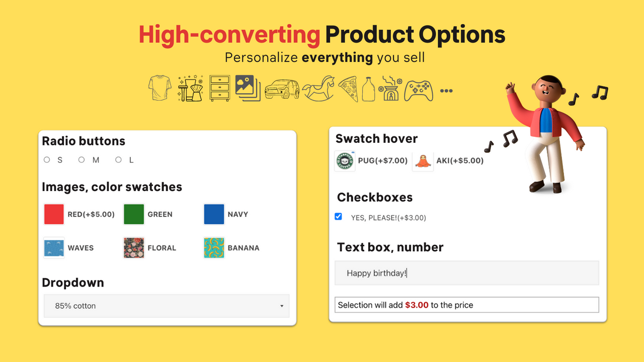Click the dresser drawers icon
Image resolution: width=644 pixels, height=362 pixels.
(220, 88)
